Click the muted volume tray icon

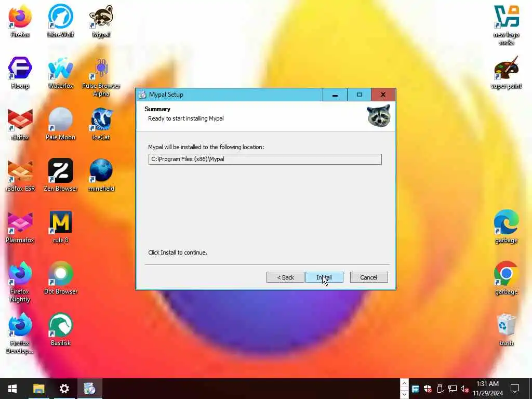click(x=464, y=389)
